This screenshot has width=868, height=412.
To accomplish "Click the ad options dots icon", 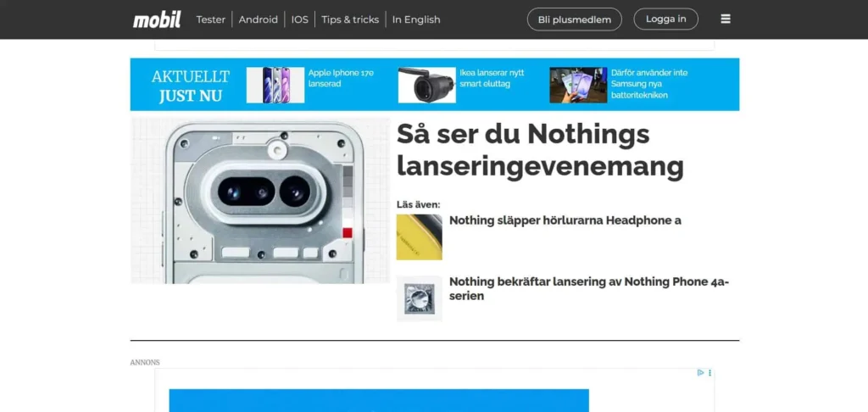I will tap(709, 372).
